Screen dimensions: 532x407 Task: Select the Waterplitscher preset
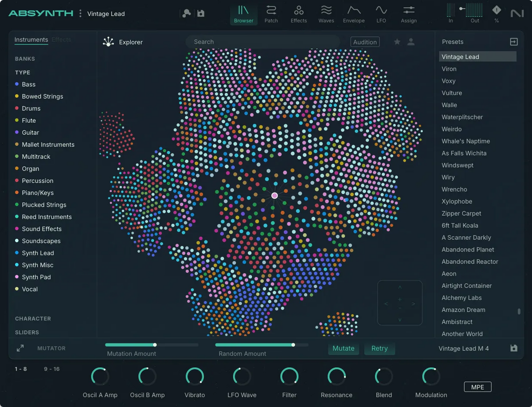tap(462, 117)
